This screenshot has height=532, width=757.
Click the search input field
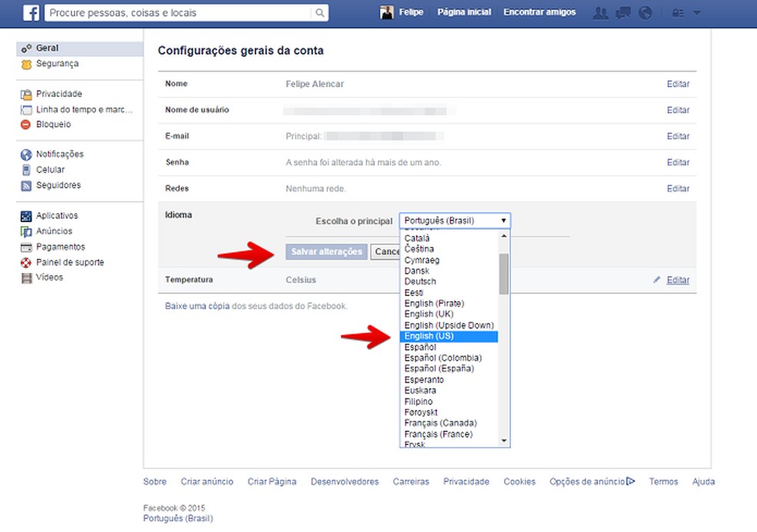179,13
